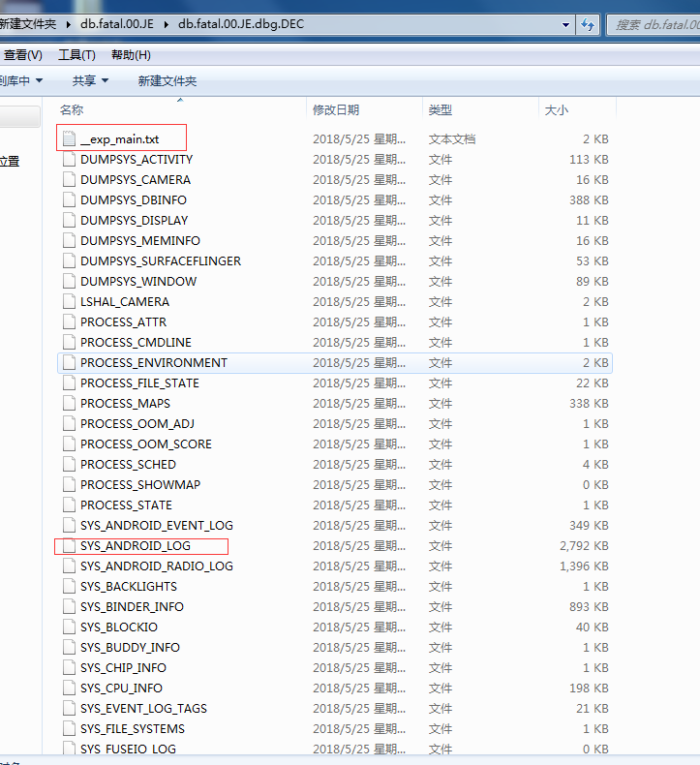
Task: Click the DUMPSYS_ACTIVITY file icon
Action: (70, 160)
